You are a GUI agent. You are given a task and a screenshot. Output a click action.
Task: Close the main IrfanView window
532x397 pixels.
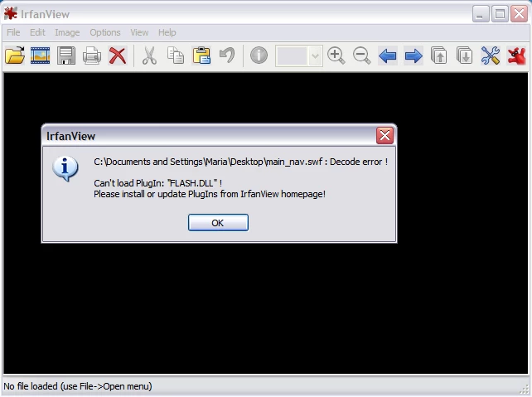coord(519,14)
